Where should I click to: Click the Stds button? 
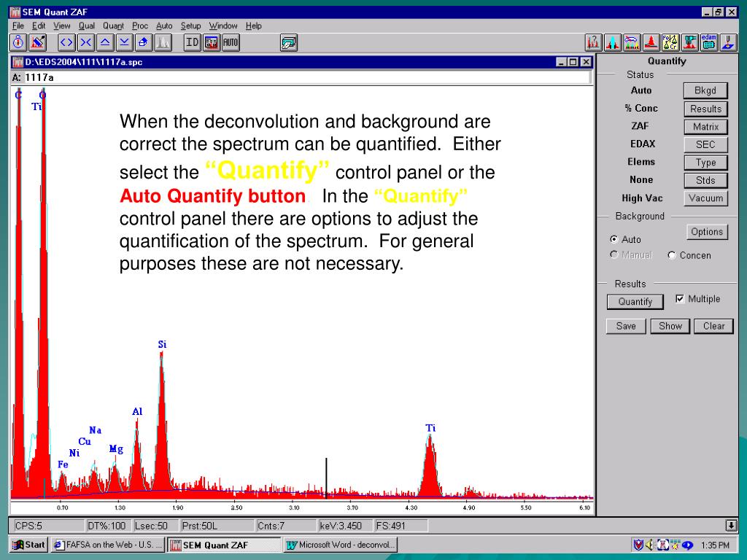(705, 180)
